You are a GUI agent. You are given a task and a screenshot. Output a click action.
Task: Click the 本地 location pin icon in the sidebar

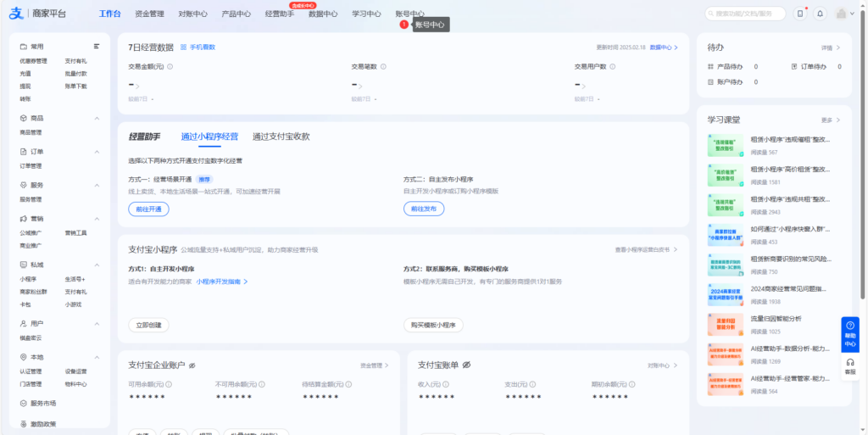pos(23,358)
